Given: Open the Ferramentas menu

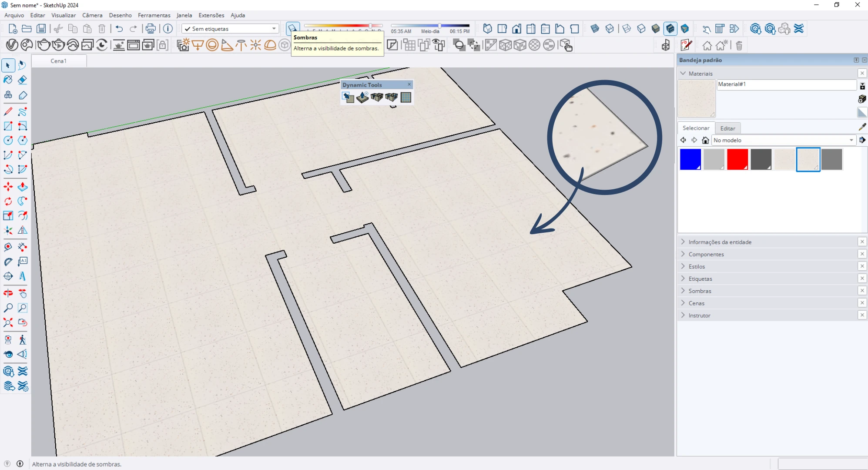Looking at the screenshot, I should point(154,15).
